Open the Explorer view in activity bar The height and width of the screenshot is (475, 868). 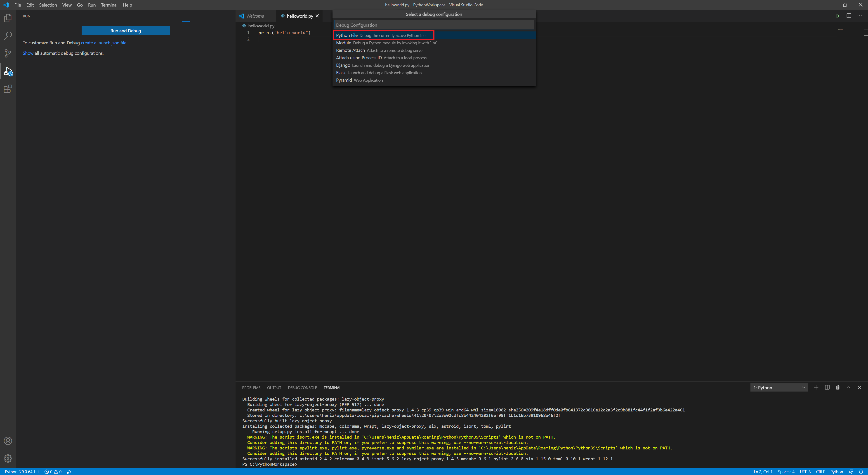(8, 18)
